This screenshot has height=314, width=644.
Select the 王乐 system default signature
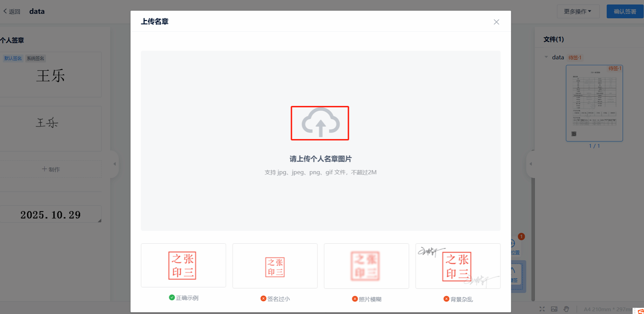coord(50,76)
